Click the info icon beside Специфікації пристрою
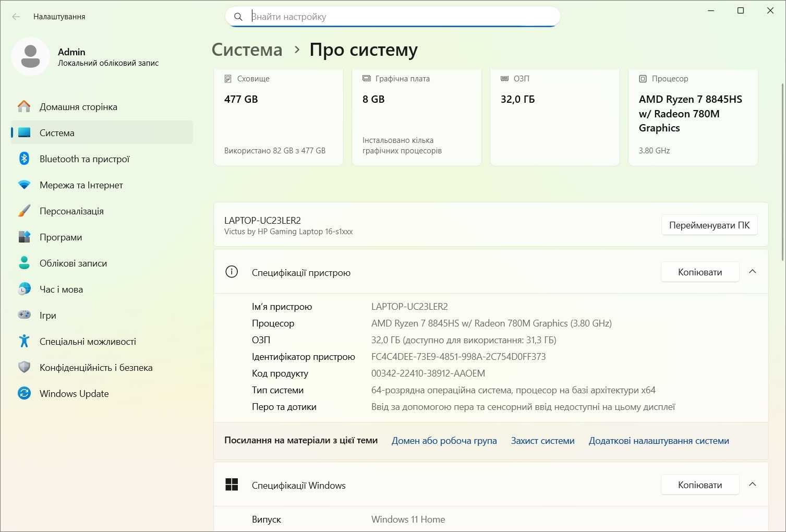The height and width of the screenshot is (532, 786). coord(232,272)
